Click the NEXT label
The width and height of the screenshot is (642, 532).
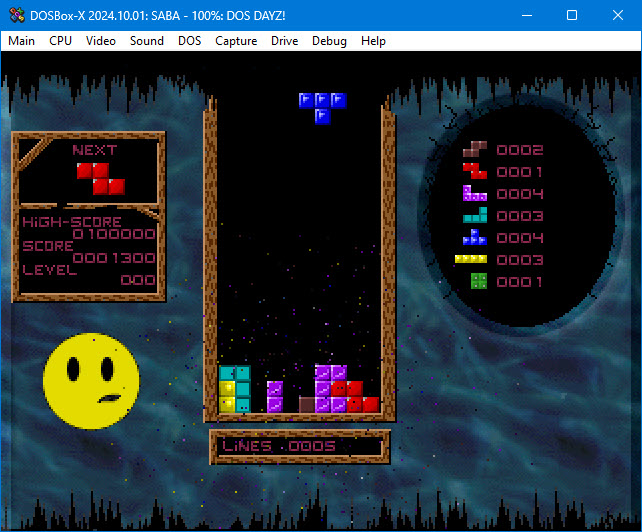pyautogui.click(x=95, y=150)
